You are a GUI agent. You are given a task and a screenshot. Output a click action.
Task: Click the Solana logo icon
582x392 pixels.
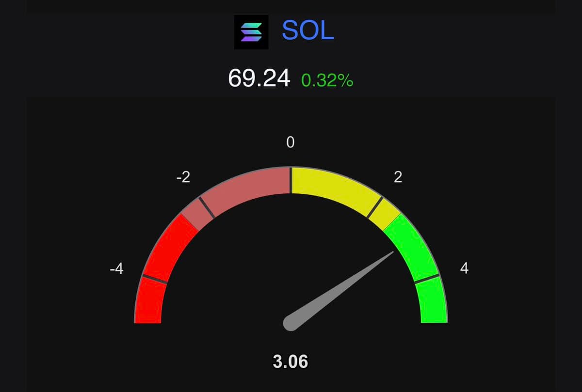pos(251,31)
